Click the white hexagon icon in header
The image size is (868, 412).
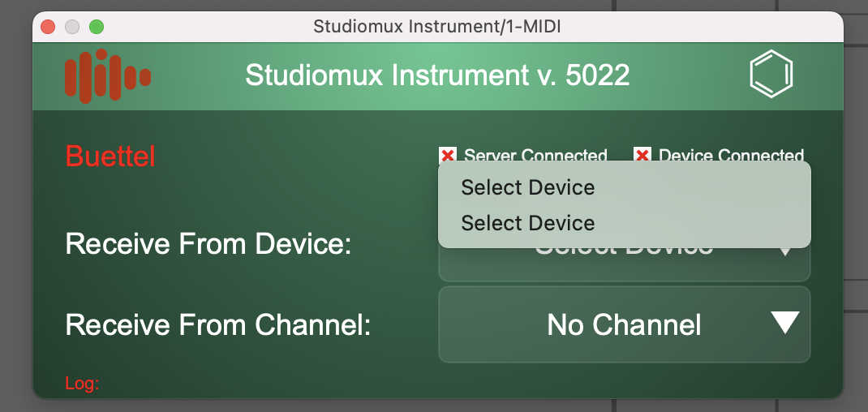(x=771, y=74)
